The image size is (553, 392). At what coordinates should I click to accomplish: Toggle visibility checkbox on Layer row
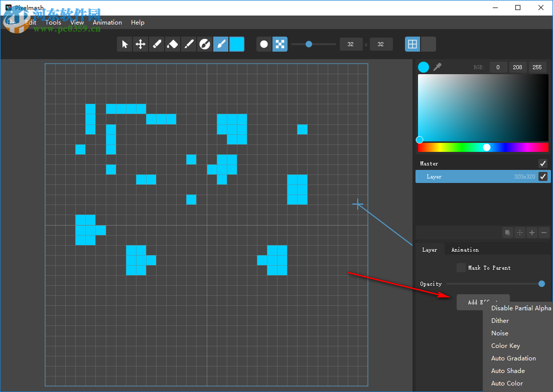(x=542, y=176)
